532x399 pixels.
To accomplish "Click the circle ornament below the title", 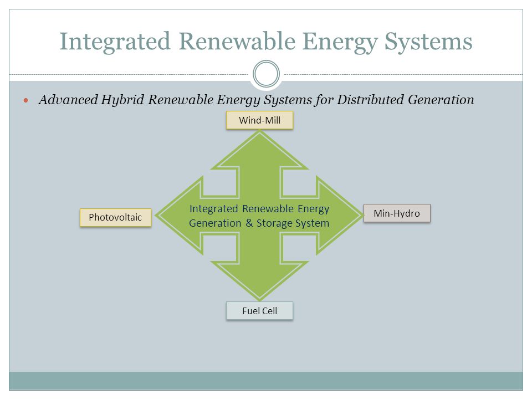I will tap(267, 74).
